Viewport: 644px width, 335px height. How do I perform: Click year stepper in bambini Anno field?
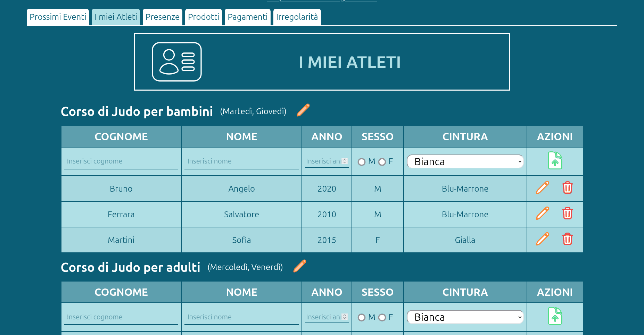[344, 161]
